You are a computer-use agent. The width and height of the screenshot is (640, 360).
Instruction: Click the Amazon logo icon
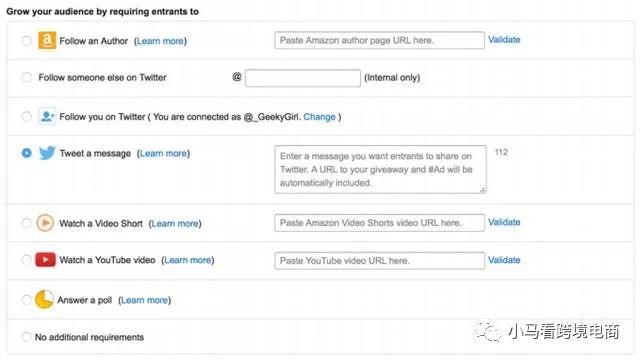coord(47,40)
